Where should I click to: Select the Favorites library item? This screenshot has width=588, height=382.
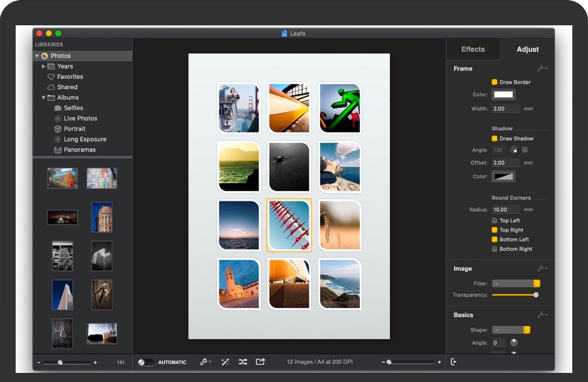tap(70, 77)
